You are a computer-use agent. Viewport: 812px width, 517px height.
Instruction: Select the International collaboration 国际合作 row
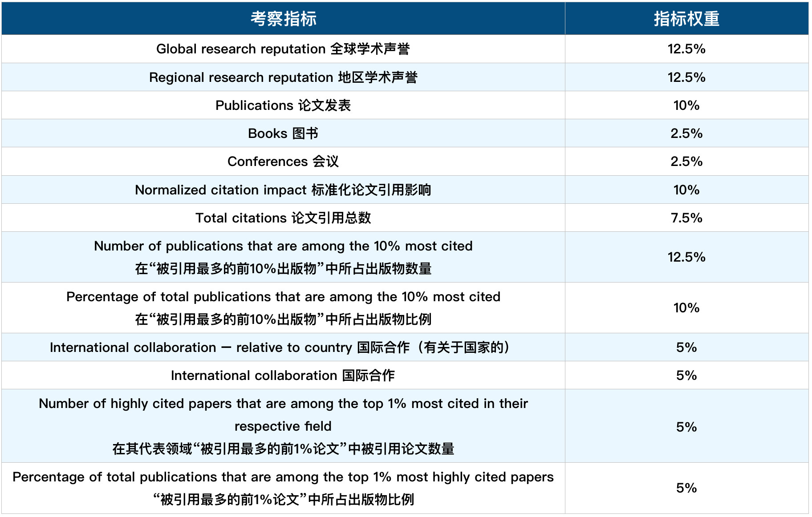click(283, 375)
